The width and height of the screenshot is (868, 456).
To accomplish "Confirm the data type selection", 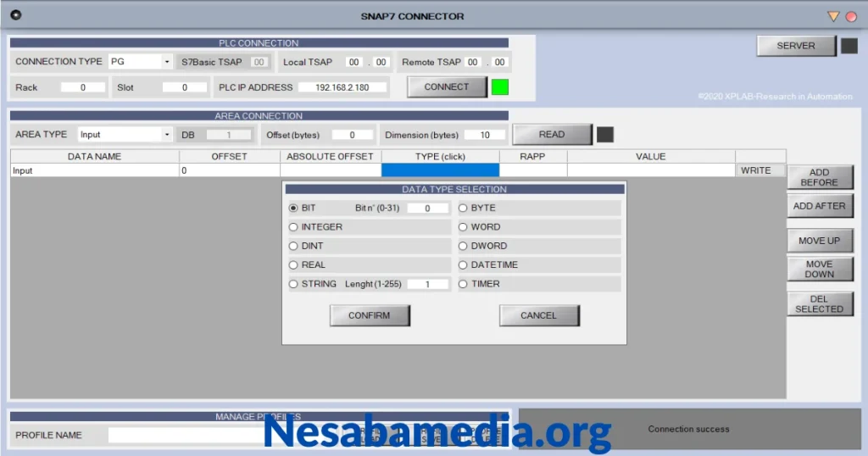I will [x=370, y=315].
